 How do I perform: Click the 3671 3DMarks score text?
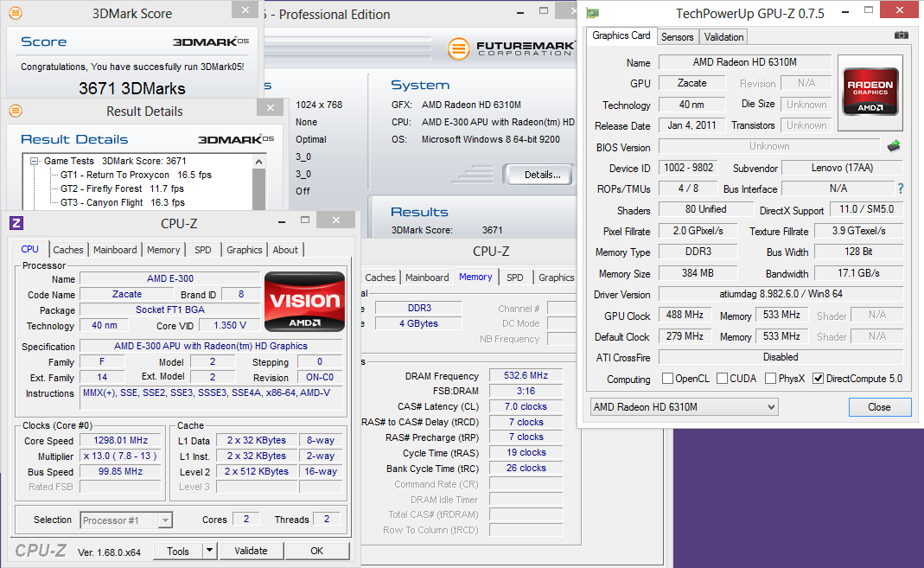[132, 88]
